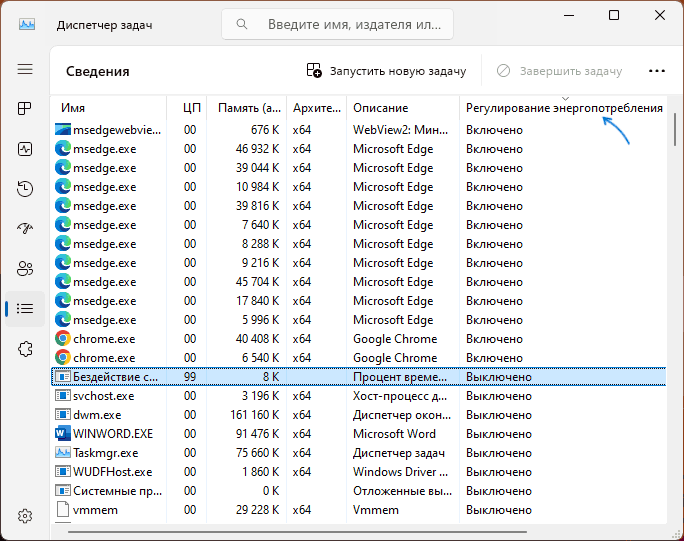
Task: Click memory value 75 660 K
Action: (257, 453)
